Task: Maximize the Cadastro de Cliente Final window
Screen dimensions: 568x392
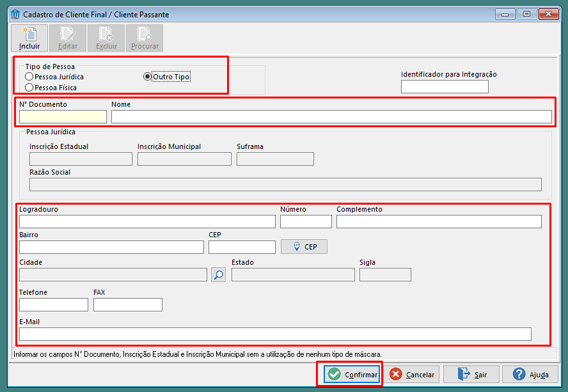Action: coord(526,14)
